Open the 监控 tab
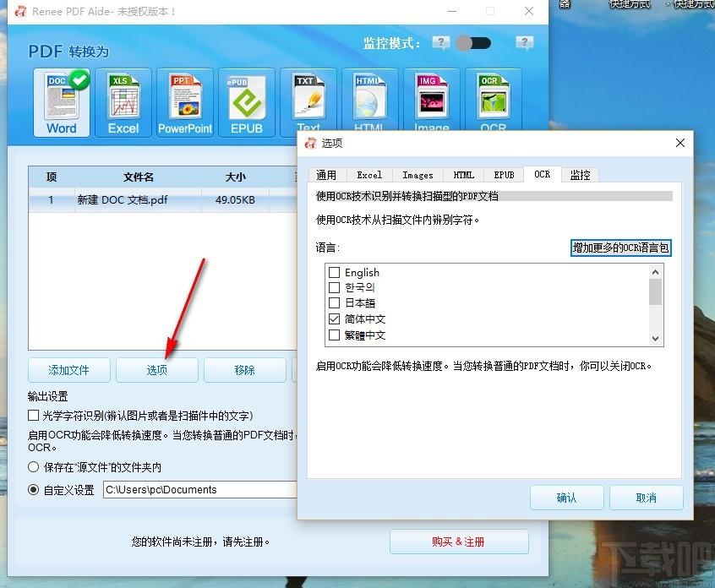 tap(580, 175)
